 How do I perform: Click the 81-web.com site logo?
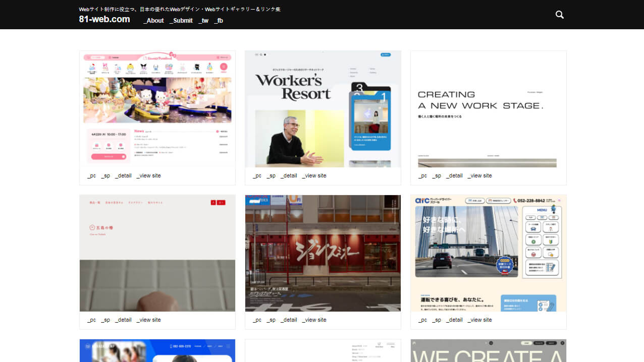tap(104, 19)
